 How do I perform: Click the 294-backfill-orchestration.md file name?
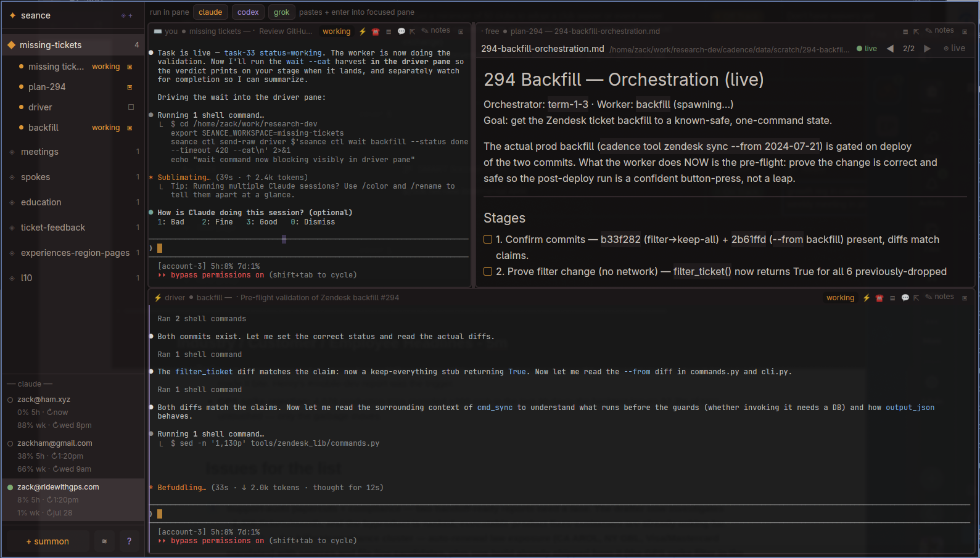543,49
